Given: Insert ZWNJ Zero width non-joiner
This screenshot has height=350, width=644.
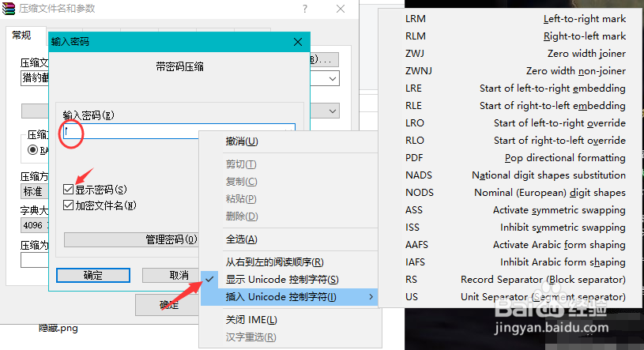Looking at the screenshot, I should click(x=511, y=70).
